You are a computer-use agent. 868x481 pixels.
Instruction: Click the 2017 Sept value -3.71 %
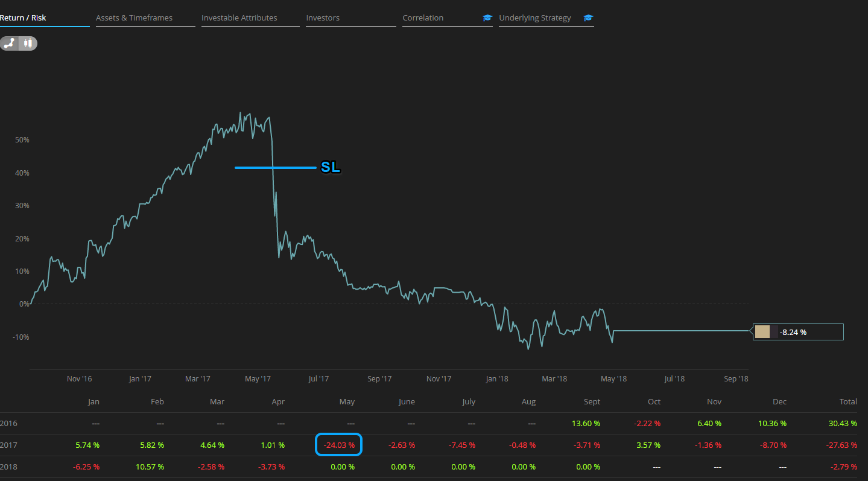586,445
